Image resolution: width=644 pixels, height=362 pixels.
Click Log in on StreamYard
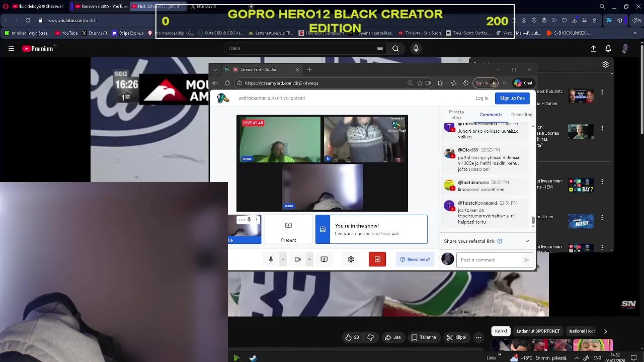pyautogui.click(x=481, y=98)
